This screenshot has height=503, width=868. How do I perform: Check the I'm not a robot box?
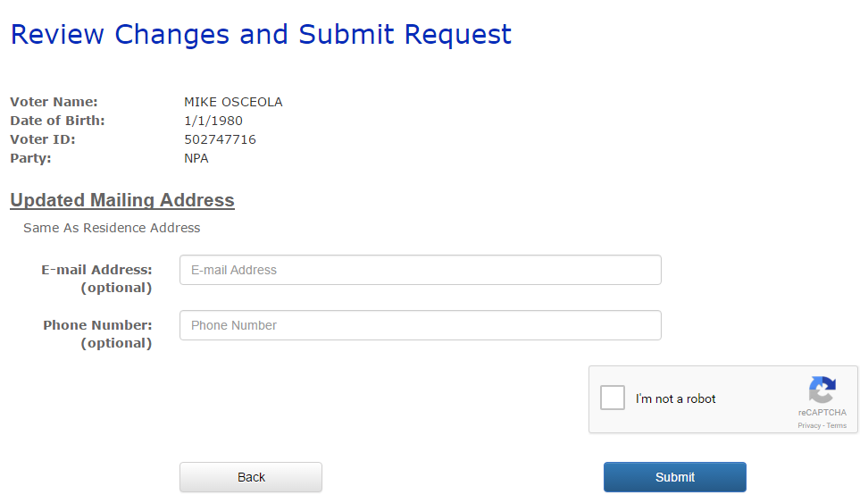coord(613,398)
